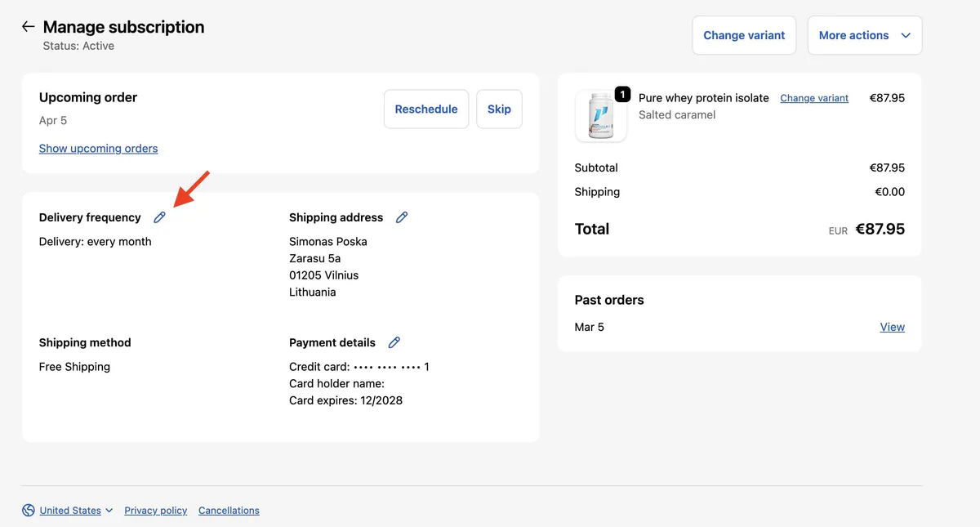Click the Past orders heading
980x527 pixels.
609,300
